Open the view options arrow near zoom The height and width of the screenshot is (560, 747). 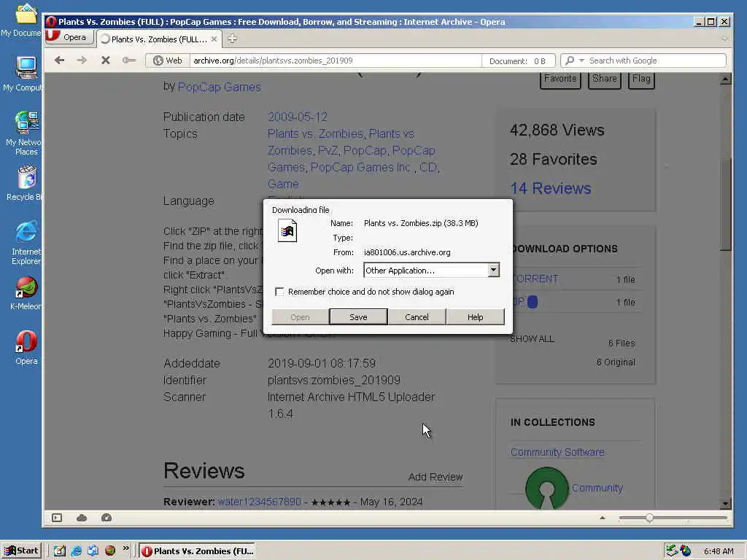[602, 518]
